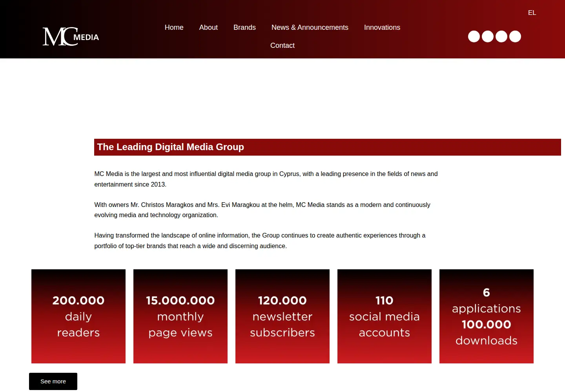Select the 15.000.000 monthly page views card
Image resolution: width=565 pixels, height=392 pixels.
(x=180, y=316)
